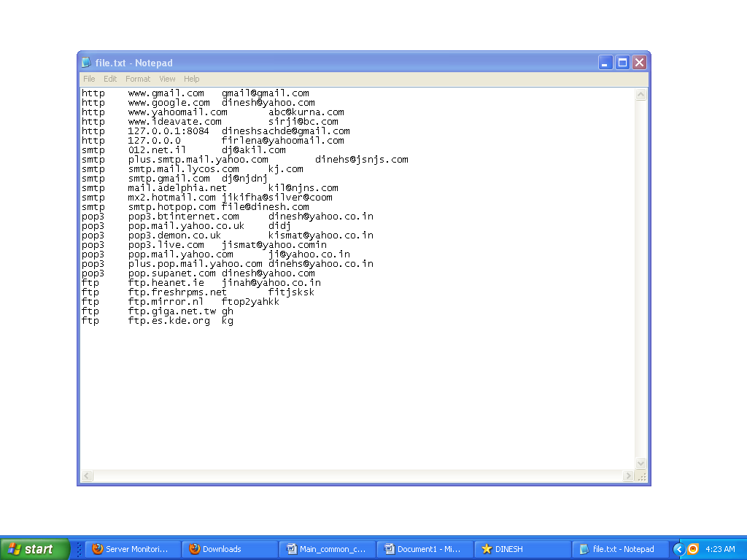Click text smtp.mail.lycos.com
This screenshot has height=560, width=747.
pyautogui.click(x=183, y=169)
